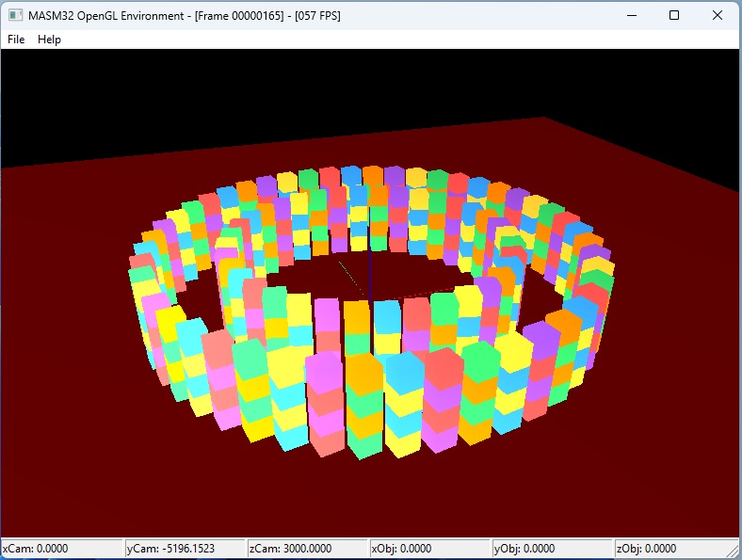Maximize the MASM32 OpenGL window
Screen dimensions: 742x560
[674, 16]
